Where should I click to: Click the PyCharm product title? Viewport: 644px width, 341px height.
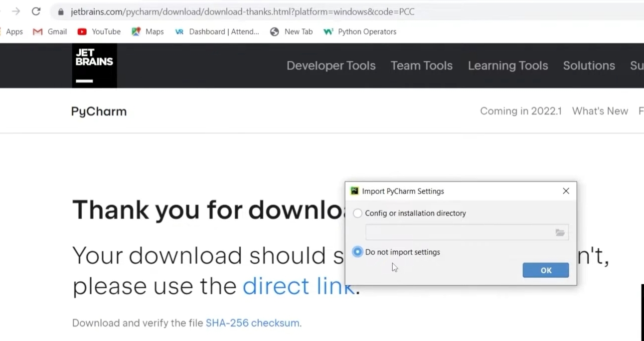99,112
